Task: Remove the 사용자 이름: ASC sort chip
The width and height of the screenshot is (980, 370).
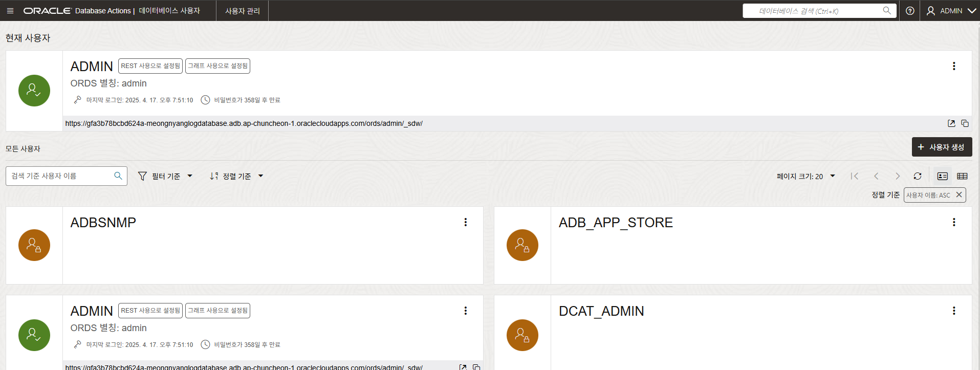Action: (x=959, y=195)
